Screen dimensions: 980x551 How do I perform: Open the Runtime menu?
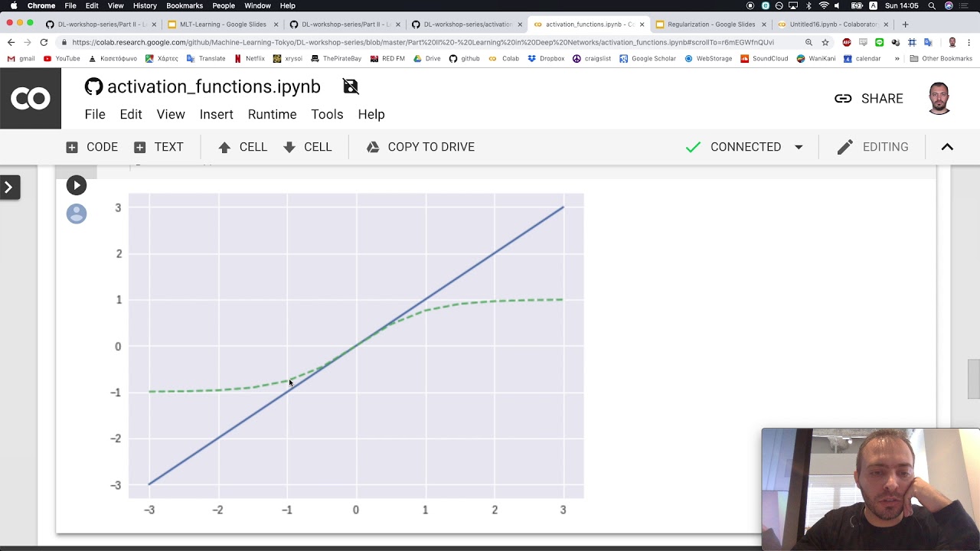pyautogui.click(x=272, y=114)
